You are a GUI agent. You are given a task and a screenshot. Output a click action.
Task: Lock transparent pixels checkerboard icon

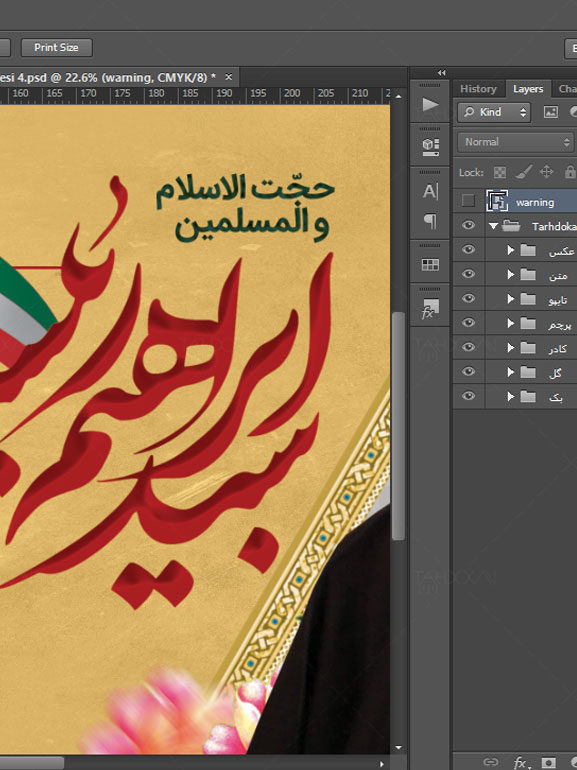pos(499,172)
